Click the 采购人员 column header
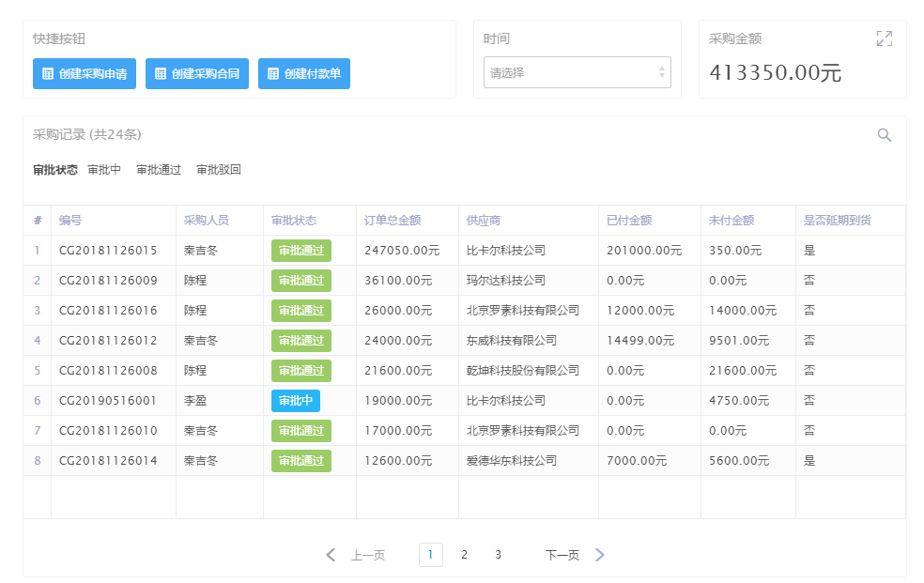The height and width of the screenshot is (583, 924). pyautogui.click(x=207, y=221)
